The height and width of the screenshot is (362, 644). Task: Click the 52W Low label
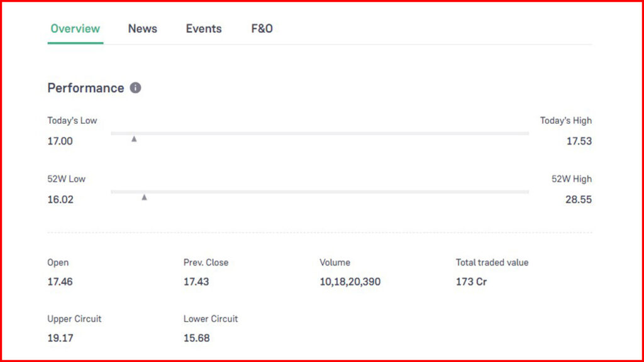(x=67, y=179)
